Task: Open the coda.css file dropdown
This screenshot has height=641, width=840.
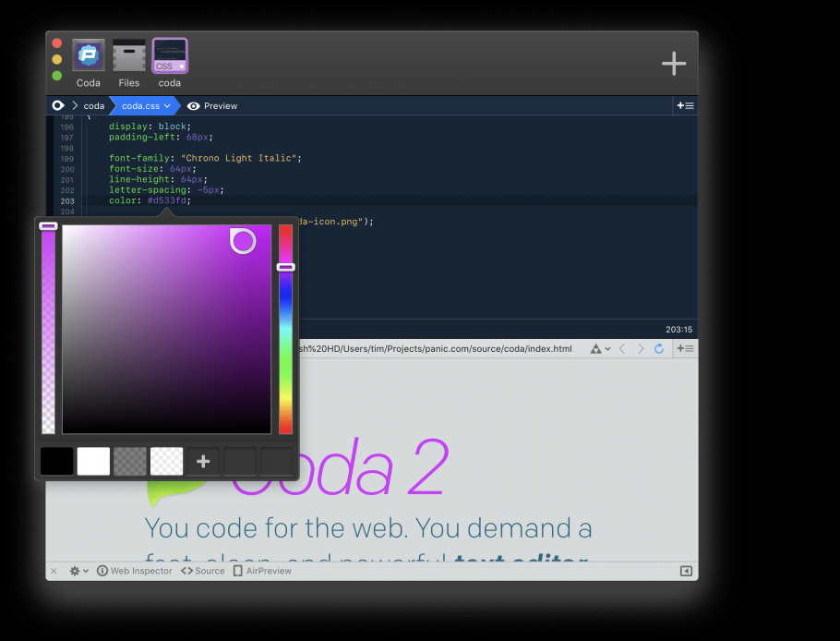Action: click(146, 106)
